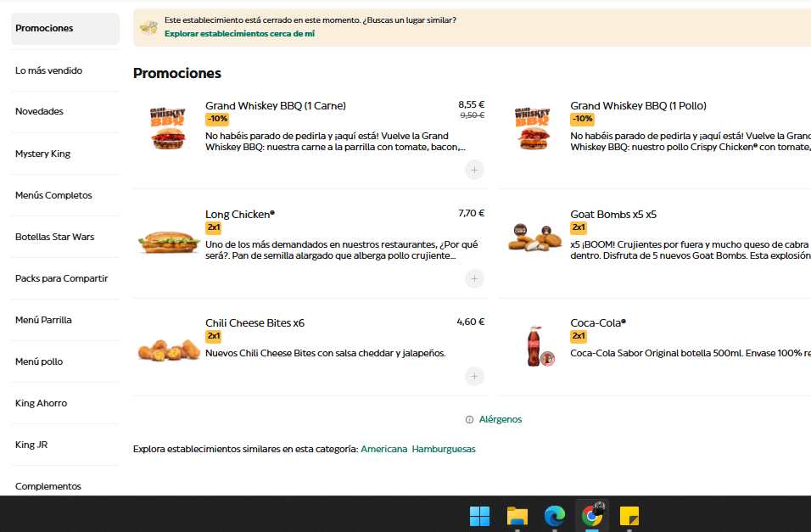Open File Explorer from taskbar

[x=517, y=516]
